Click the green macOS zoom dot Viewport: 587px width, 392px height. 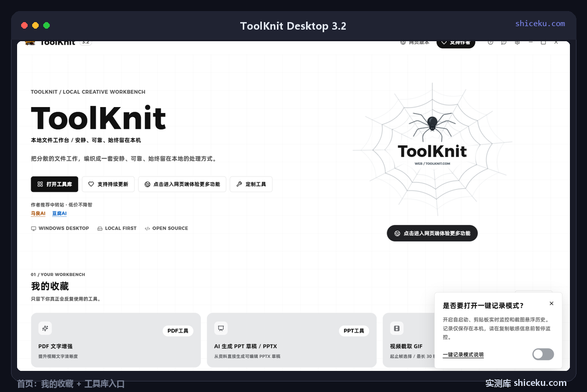pyautogui.click(x=46, y=26)
